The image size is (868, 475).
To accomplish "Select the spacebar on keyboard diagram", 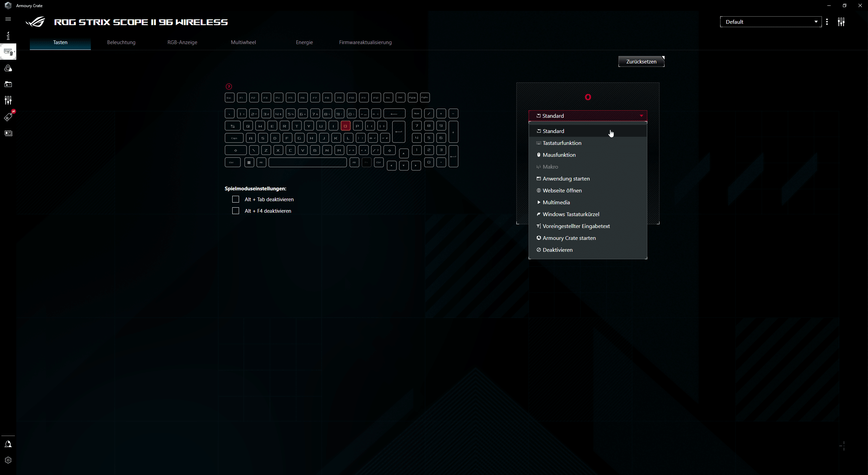I will pyautogui.click(x=307, y=163).
